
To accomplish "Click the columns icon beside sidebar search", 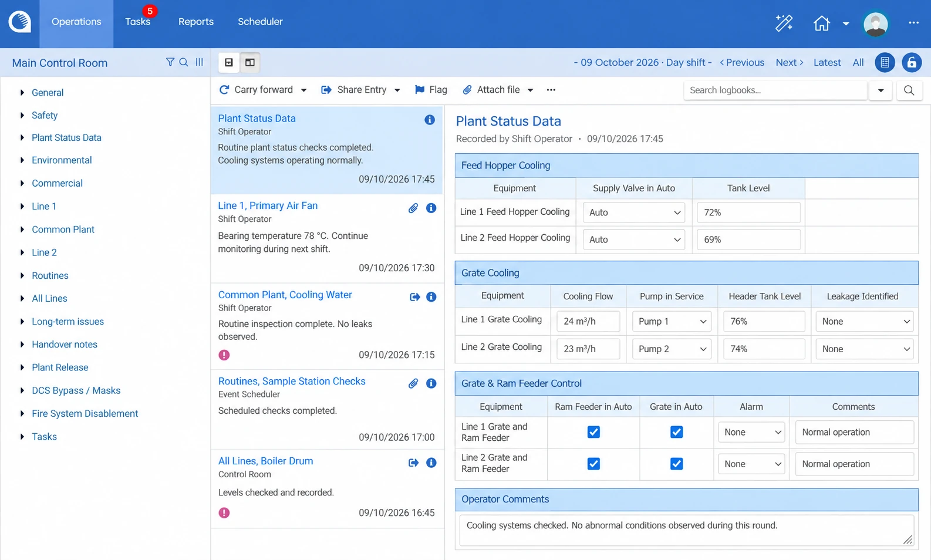I will click(x=200, y=62).
